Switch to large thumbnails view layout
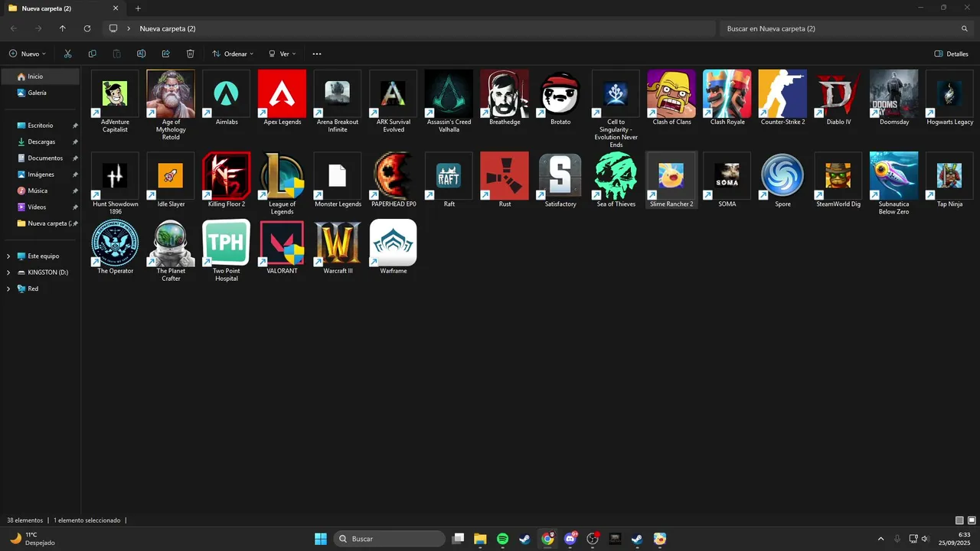The width and height of the screenshot is (980, 551). pyautogui.click(x=971, y=520)
